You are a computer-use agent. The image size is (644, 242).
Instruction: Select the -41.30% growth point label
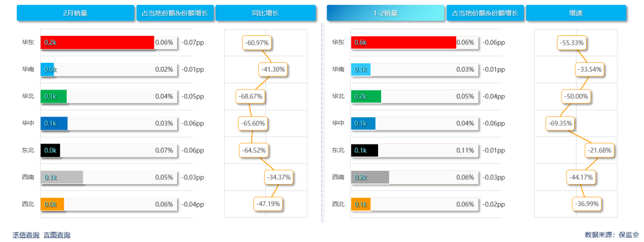(x=274, y=69)
